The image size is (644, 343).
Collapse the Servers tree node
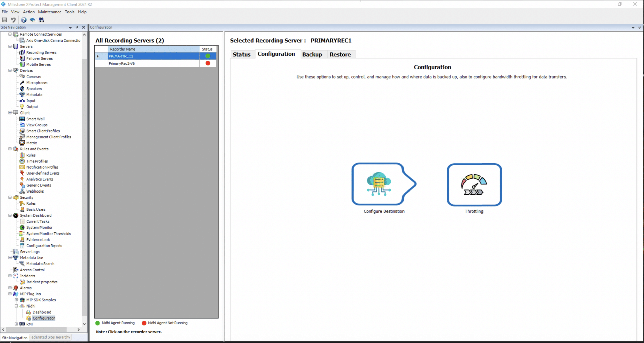pyautogui.click(x=10, y=46)
